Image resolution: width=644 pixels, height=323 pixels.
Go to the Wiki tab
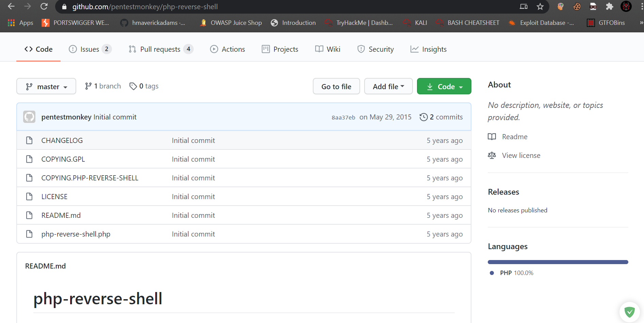pyautogui.click(x=327, y=49)
